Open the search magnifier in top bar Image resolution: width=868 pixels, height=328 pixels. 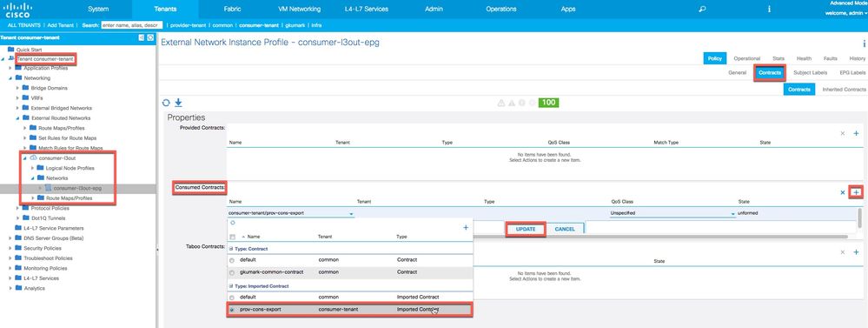[703, 9]
